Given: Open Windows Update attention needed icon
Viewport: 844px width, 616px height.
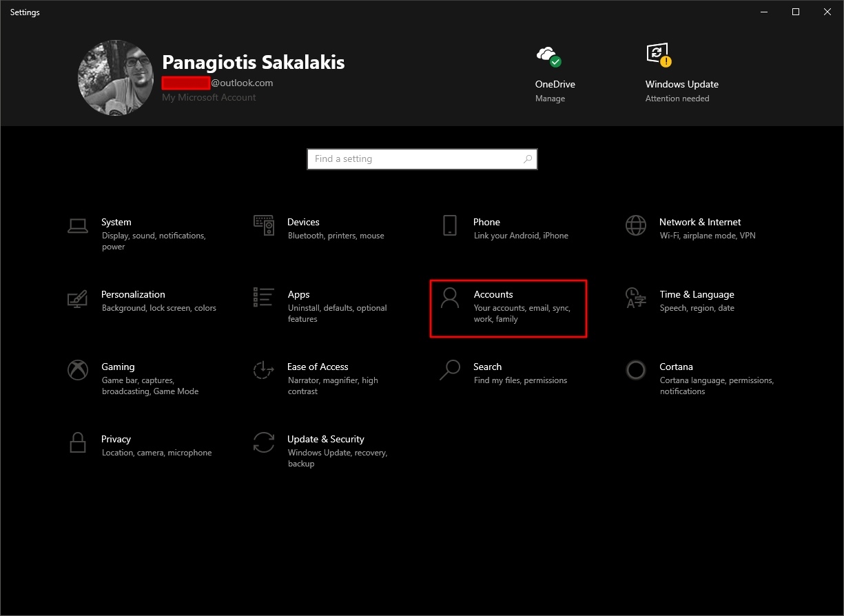Looking at the screenshot, I should (x=658, y=55).
